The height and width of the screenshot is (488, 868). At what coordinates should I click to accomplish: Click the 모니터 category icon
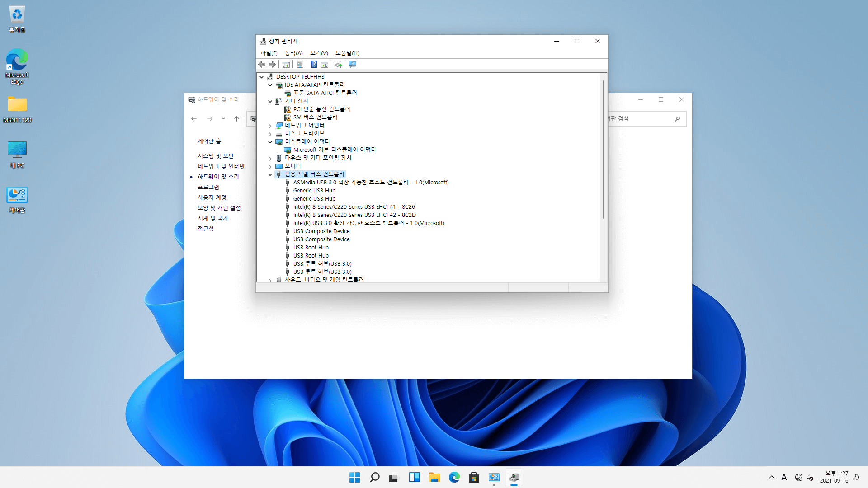[279, 166]
